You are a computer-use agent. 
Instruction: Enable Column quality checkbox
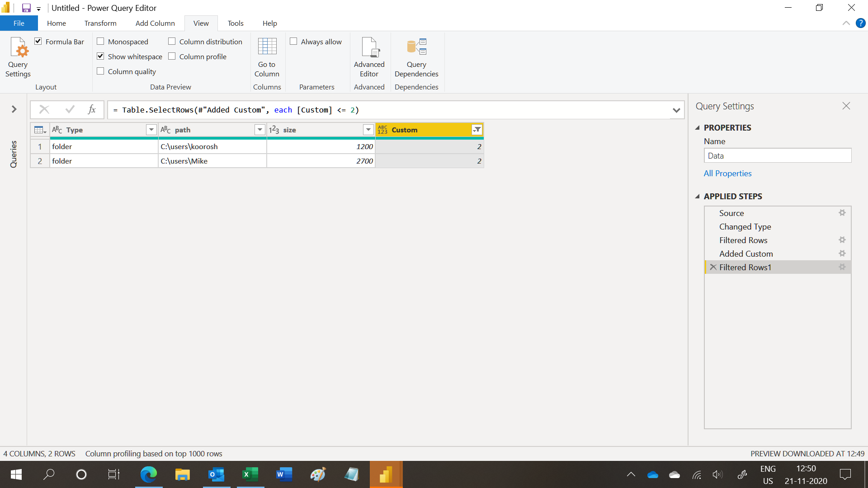100,71
